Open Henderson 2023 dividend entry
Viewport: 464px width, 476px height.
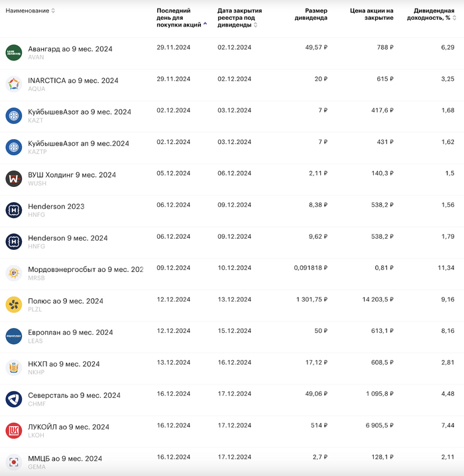pyautogui.click(x=56, y=206)
